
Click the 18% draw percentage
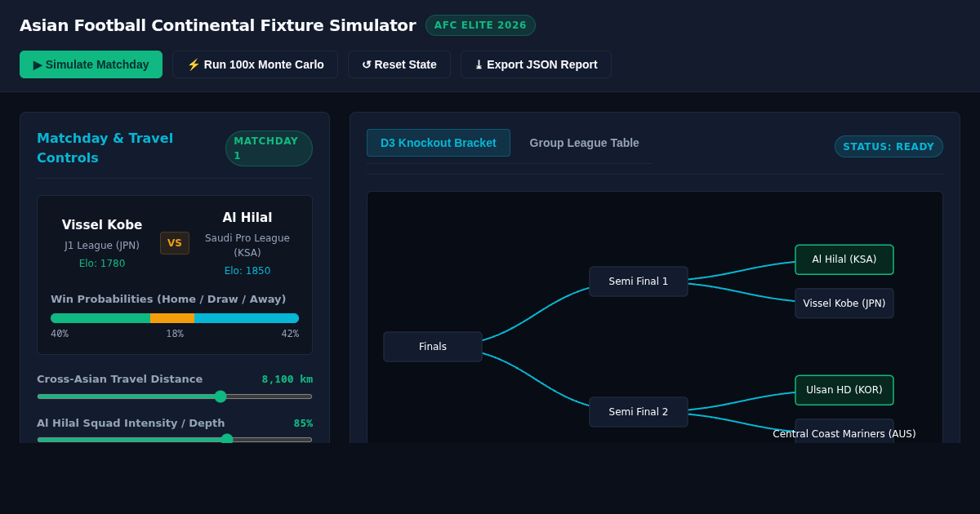(175, 334)
